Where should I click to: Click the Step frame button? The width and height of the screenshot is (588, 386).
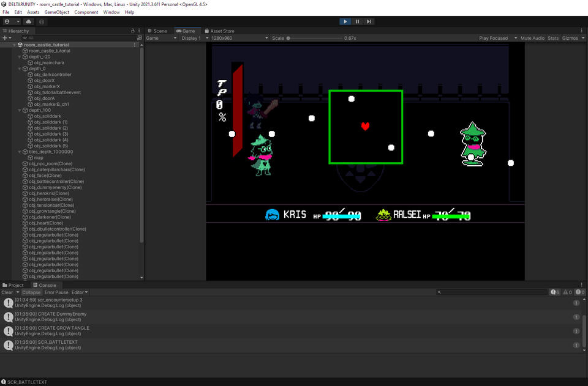coord(369,21)
